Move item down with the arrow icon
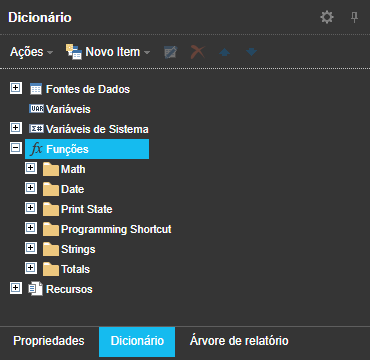 251,52
